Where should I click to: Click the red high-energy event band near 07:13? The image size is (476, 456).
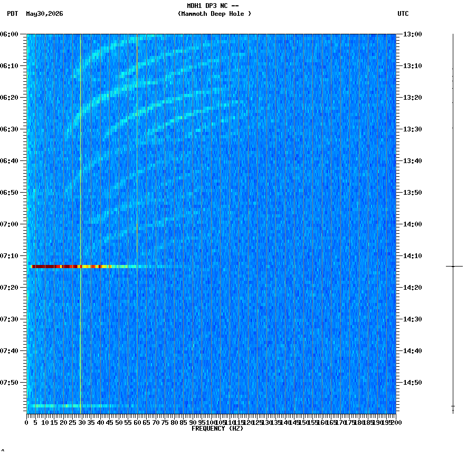click(70, 267)
